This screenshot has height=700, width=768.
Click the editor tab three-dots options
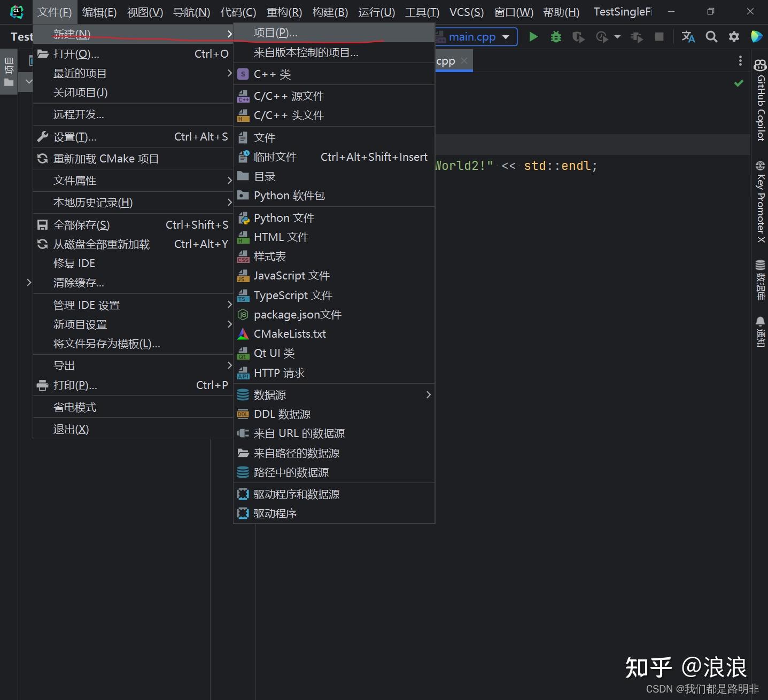tap(740, 61)
